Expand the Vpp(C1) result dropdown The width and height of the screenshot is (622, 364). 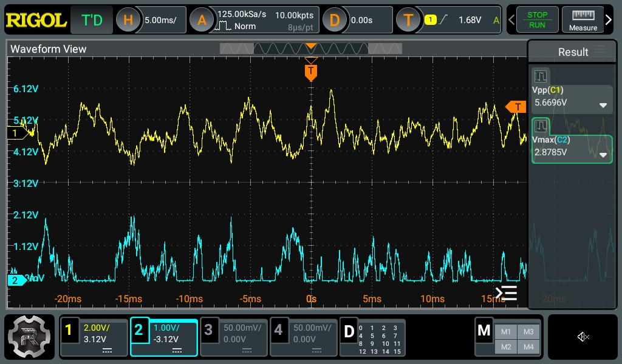[x=603, y=106]
